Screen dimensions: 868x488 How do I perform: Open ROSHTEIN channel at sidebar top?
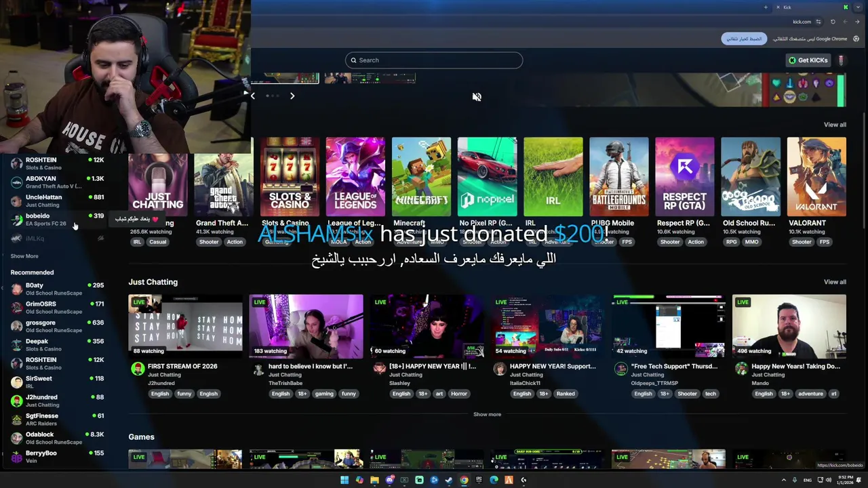click(x=58, y=163)
